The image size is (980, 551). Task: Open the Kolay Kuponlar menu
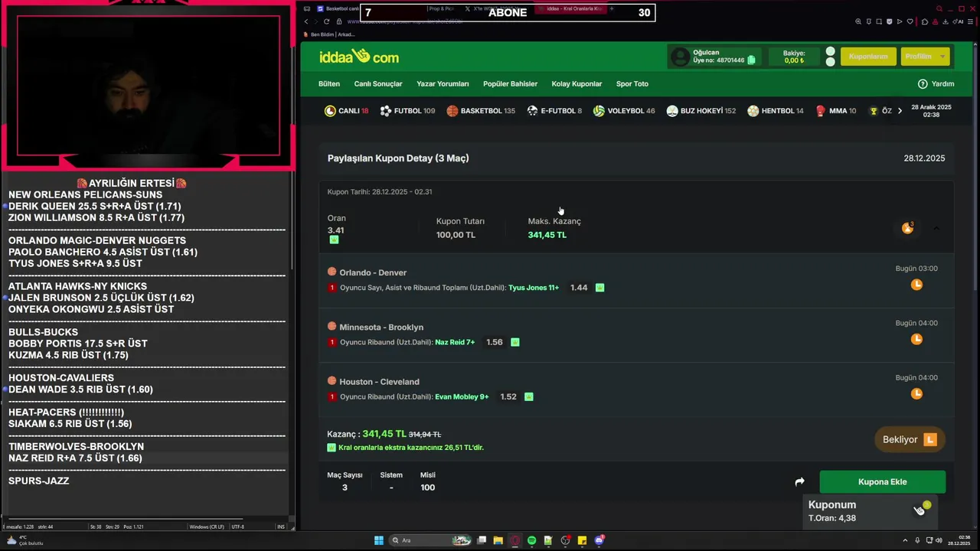577,83
